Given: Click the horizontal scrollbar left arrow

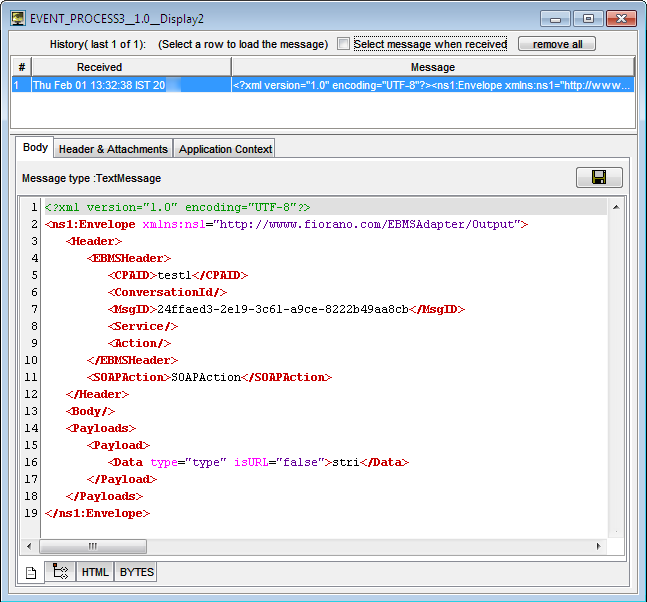Looking at the screenshot, I should point(29,546).
